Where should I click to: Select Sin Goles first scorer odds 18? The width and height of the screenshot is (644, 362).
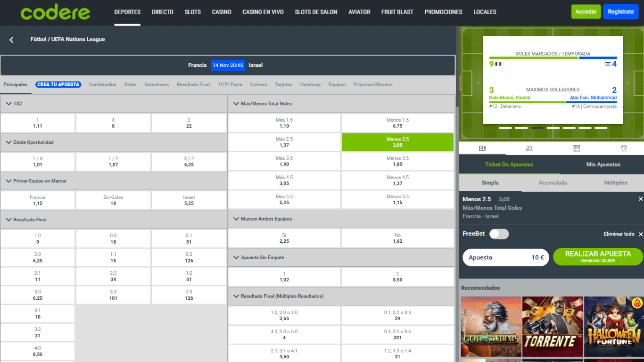pyautogui.click(x=113, y=200)
